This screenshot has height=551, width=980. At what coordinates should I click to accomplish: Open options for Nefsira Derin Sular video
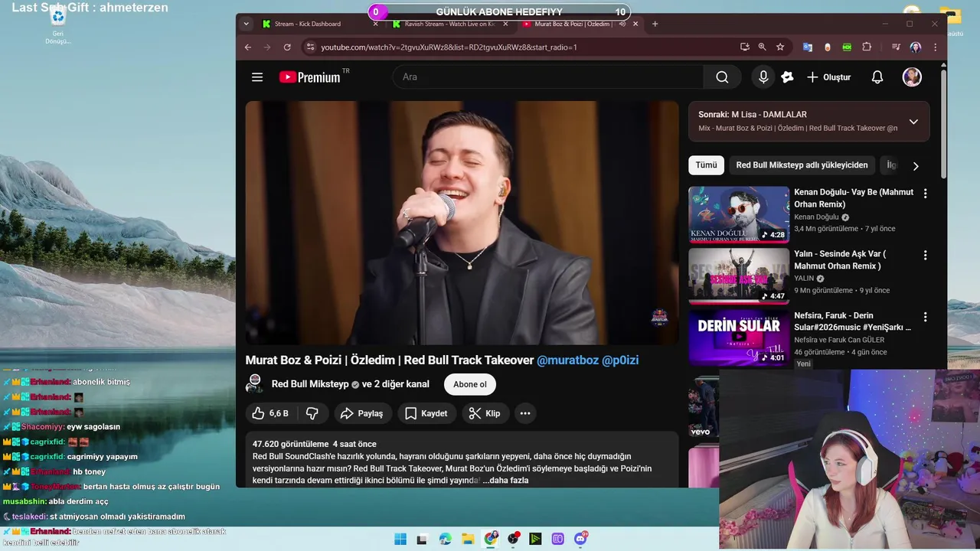pyautogui.click(x=925, y=317)
